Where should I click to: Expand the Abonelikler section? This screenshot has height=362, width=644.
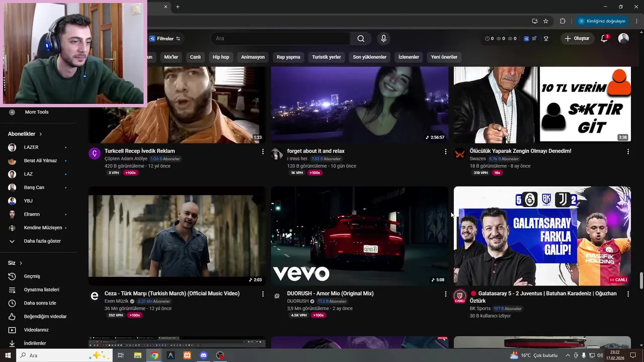click(x=25, y=134)
